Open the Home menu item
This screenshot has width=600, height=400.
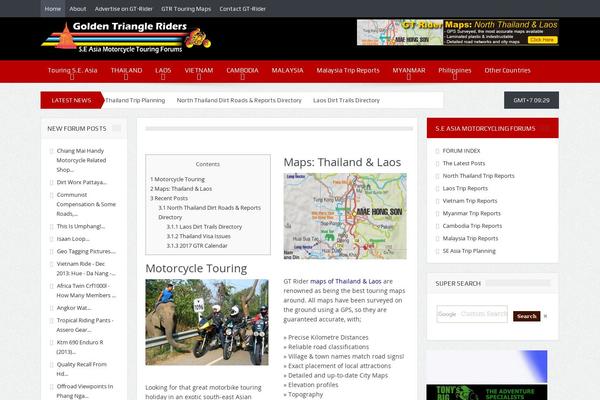[53, 8]
